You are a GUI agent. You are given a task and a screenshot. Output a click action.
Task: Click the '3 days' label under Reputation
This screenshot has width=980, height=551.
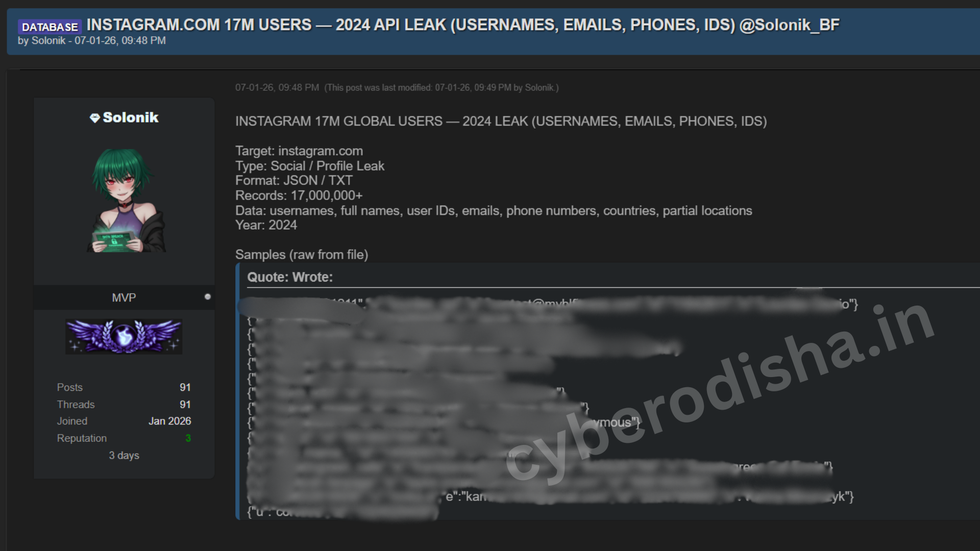click(x=124, y=456)
